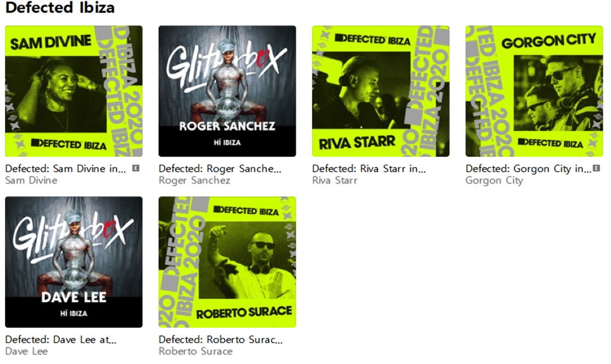The image size is (611, 364).
Task: Open the Sam Divine album cover
Action: click(x=73, y=91)
